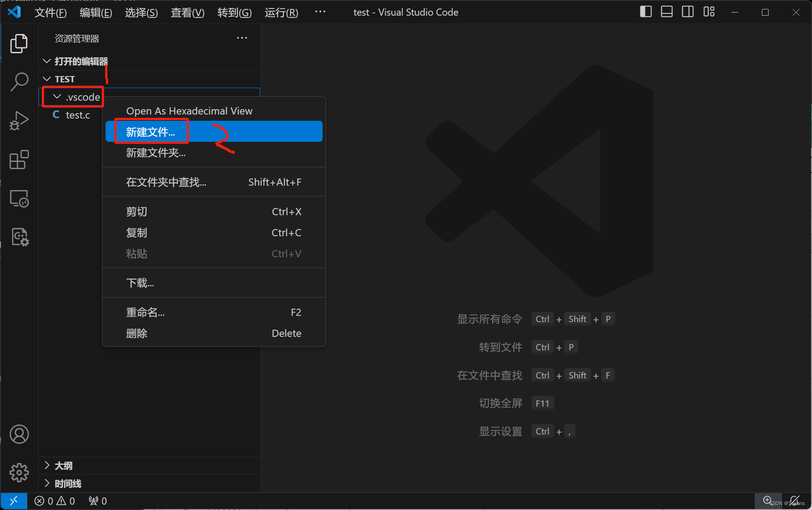The image size is (812, 510).
Task: Choose 新建文件... from context menu
Action: [x=214, y=132]
